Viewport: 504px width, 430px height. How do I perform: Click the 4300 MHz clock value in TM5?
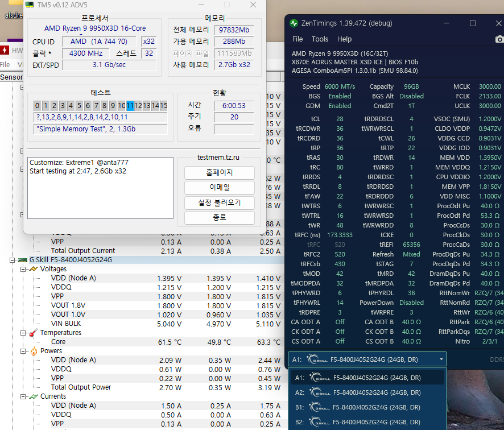click(x=86, y=53)
